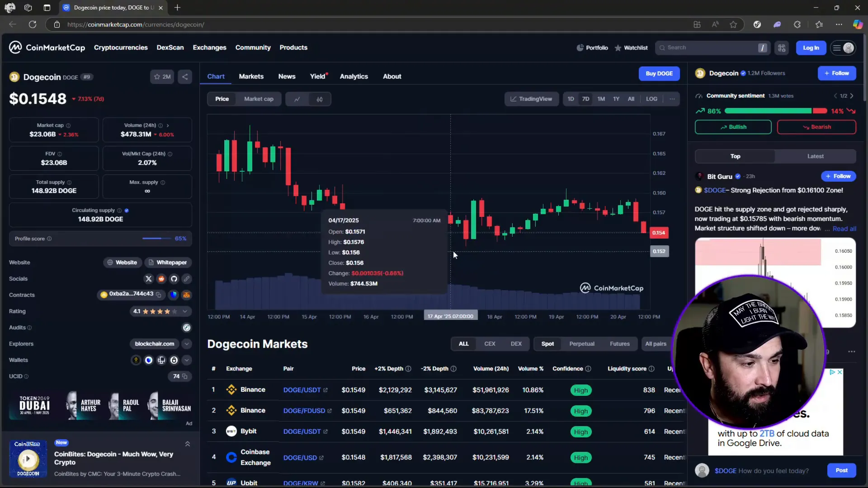
Task: Open the About tab
Action: point(392,76)
